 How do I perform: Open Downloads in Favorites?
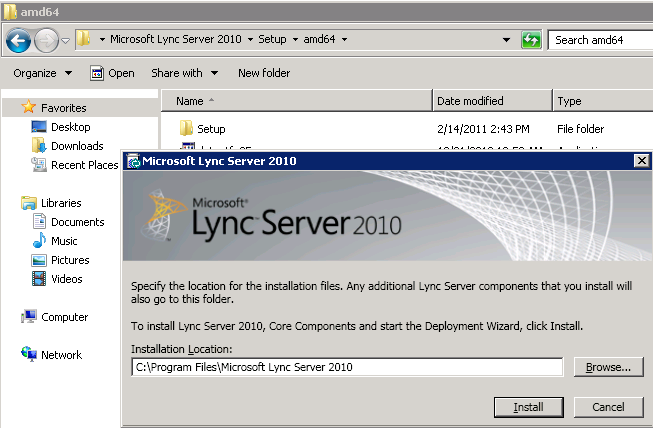pos(77,146)
